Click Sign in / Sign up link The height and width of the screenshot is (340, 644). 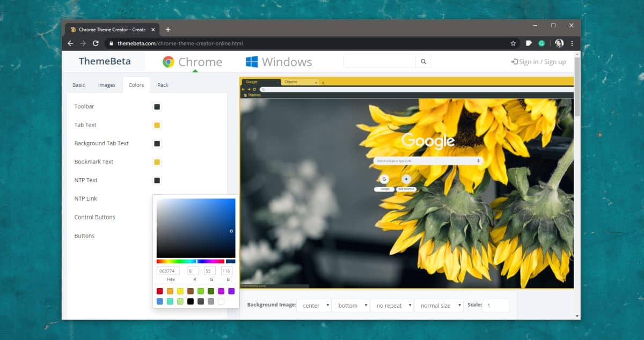click(538, 62)
